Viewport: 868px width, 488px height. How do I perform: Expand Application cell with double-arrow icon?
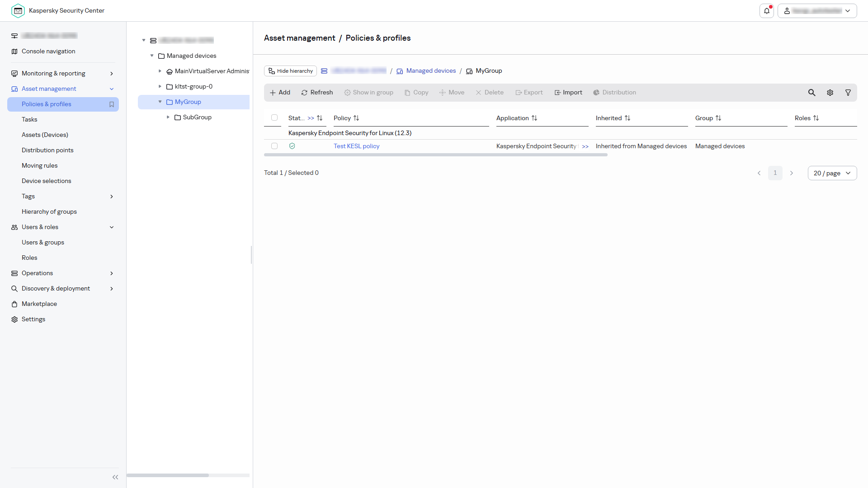point(585,146)
